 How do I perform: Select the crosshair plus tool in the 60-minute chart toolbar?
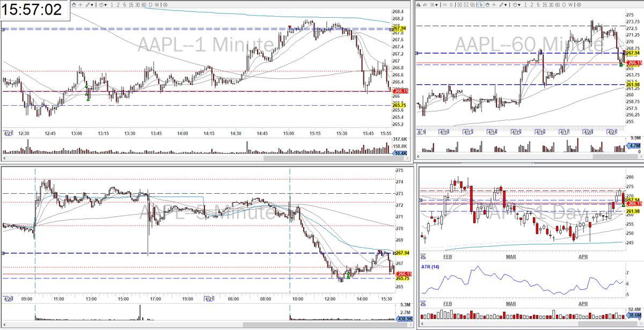coord(494,5)
